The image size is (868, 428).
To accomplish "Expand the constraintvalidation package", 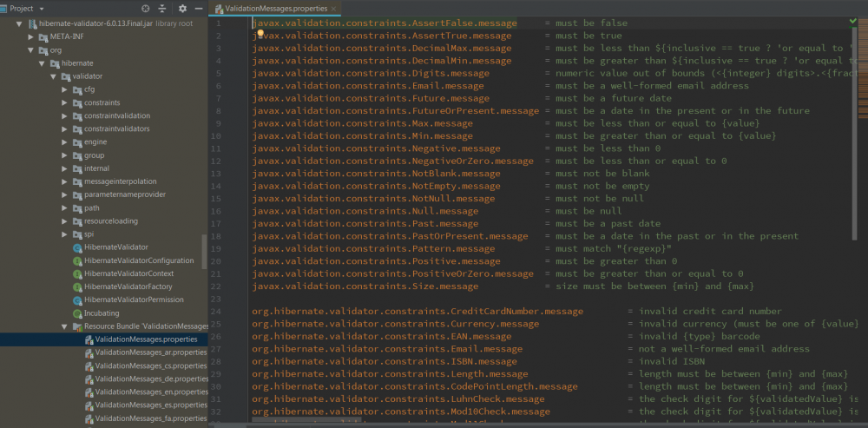I will pyautogui.click(x=64, y=115).
